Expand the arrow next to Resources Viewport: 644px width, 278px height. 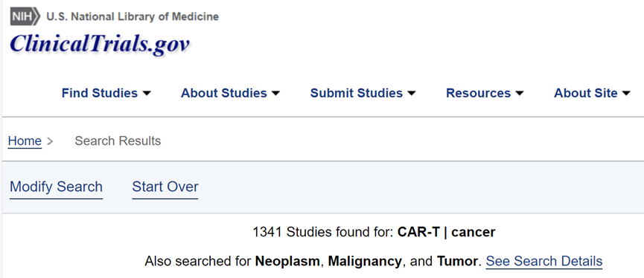520,94
